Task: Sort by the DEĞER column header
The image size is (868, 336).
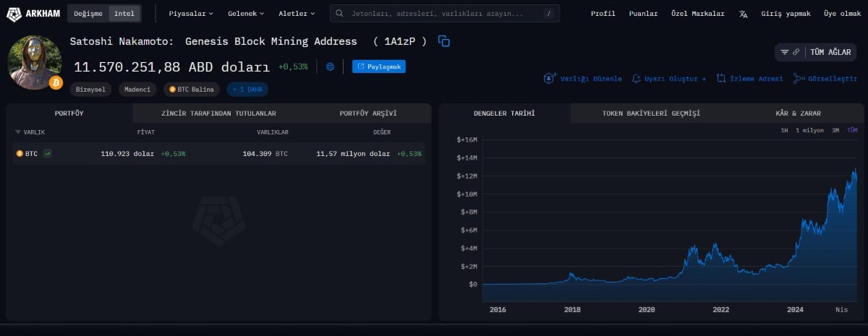Action: point(381,133)
